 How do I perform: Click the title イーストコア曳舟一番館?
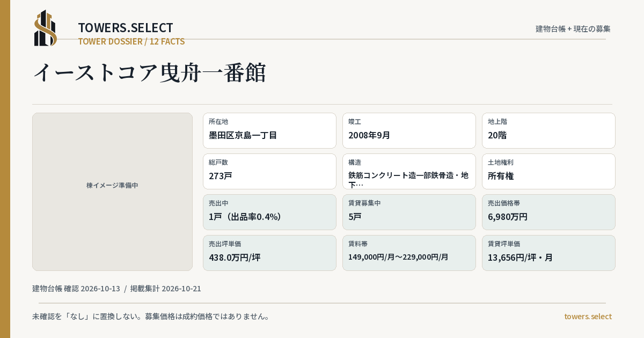click(x=150, y=72)
